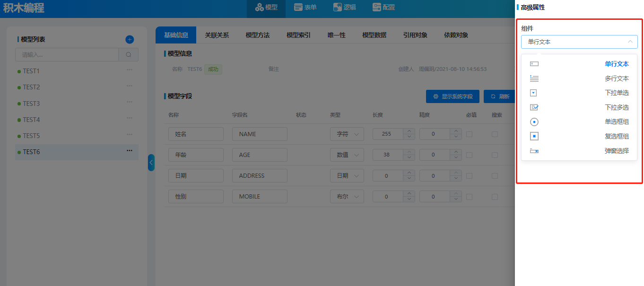Switch to 逻辑 top navigation tab
Screen dimensions: 644x286
(x=345, y=8)
